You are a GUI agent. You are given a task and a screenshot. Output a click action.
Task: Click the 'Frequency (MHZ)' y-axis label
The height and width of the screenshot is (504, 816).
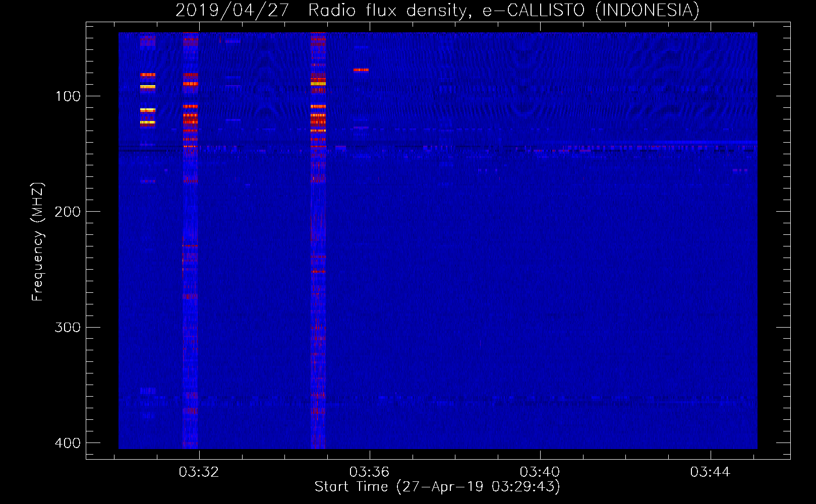coord(38,241)
